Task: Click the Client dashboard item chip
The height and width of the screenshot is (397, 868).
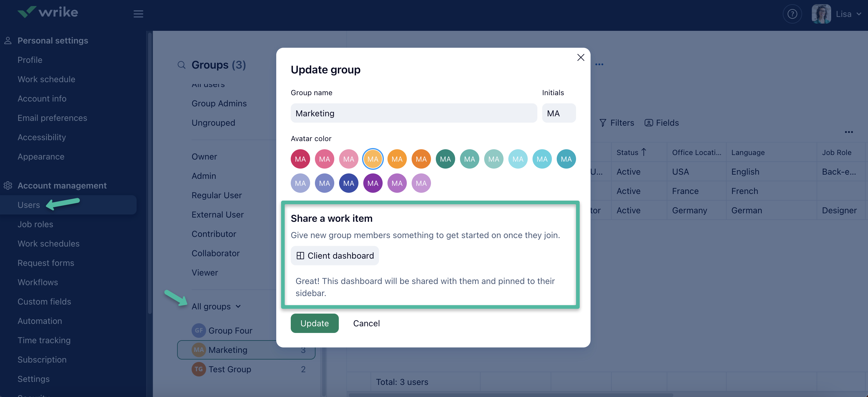Action: pos(335,256)
